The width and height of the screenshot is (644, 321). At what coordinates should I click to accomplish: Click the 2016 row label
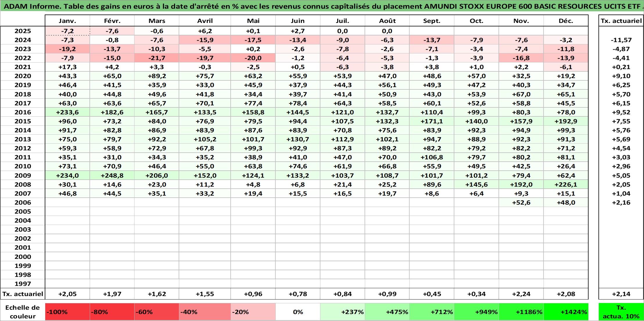(23, 112)
